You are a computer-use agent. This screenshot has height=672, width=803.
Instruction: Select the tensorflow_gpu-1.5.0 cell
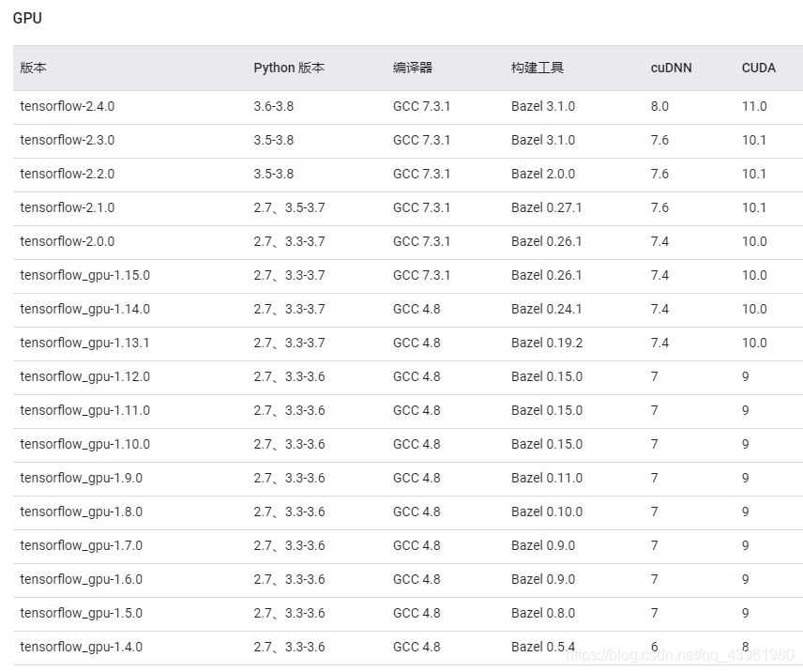pos(81,614)
